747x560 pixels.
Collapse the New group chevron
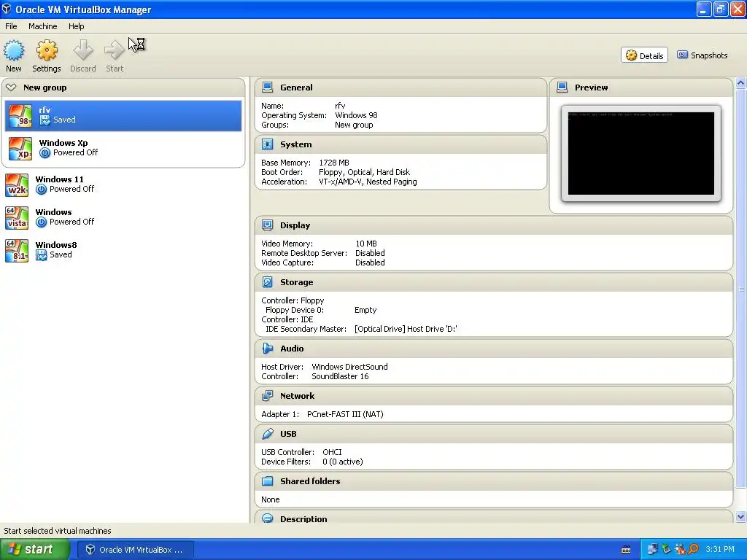[x=12, y=87]
